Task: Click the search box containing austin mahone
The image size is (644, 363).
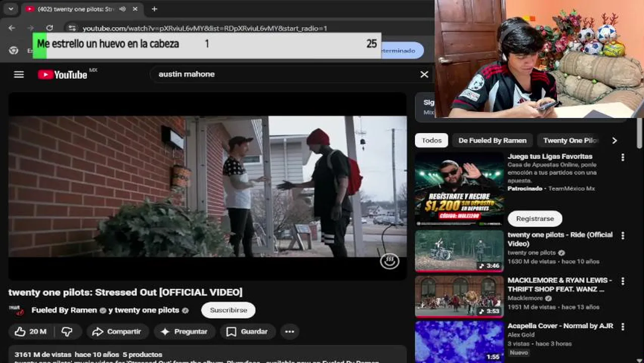Action: [x=285, y=74]
